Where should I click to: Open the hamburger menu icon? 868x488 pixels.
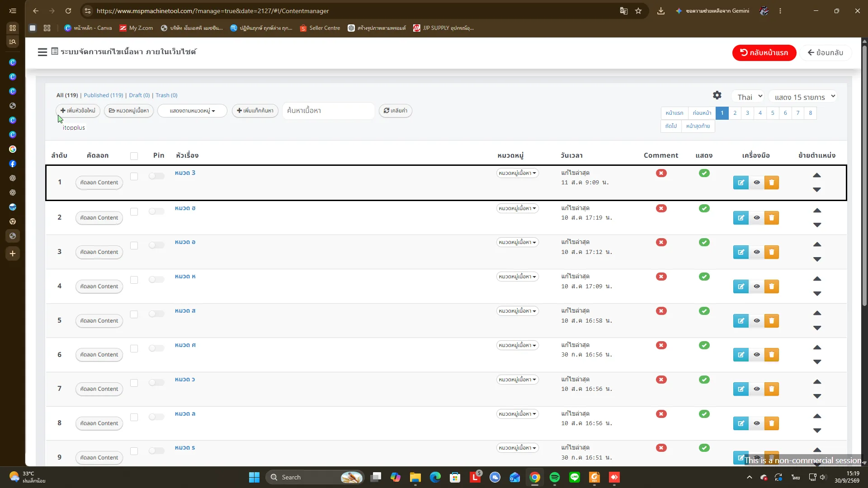(42, 52)
